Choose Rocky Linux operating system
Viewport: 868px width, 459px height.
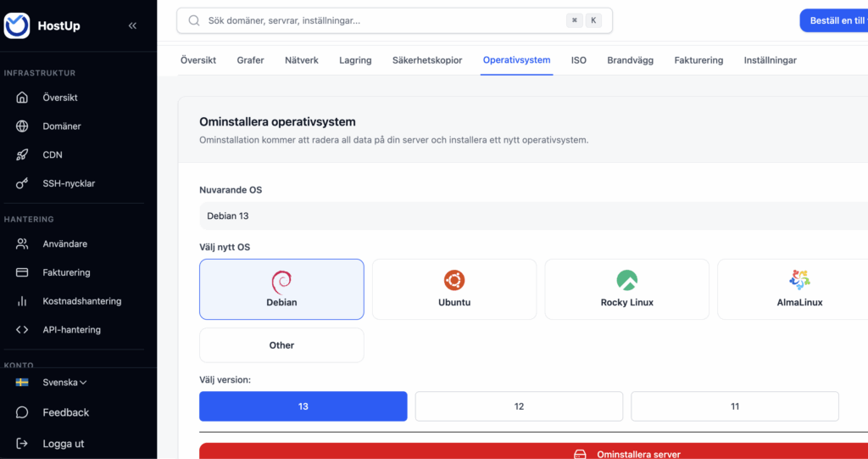click(x=626, y=289)
